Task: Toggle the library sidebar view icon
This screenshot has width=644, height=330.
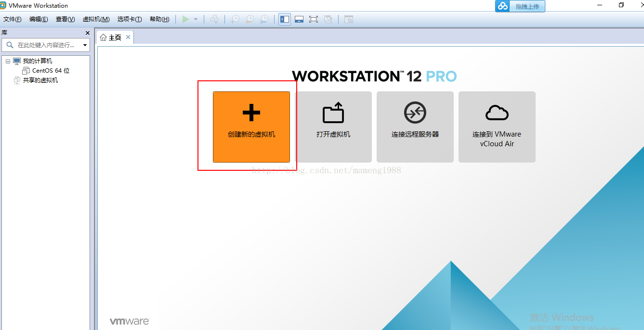Action: [285, 19]
